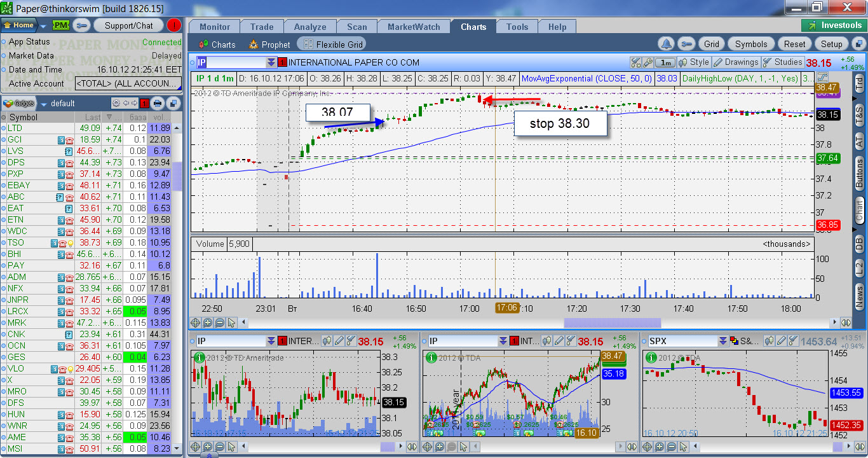Click the watchlist detach window icon
This screenshot has height=458, width=868.
[x=173, y=103]
